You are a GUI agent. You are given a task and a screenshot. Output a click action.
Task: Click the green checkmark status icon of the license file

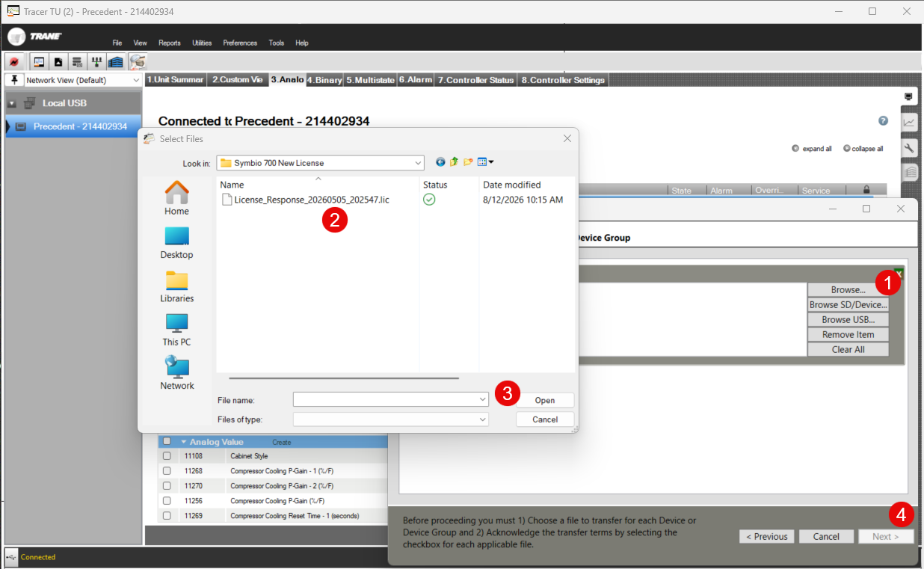click(x=429, y=200)
